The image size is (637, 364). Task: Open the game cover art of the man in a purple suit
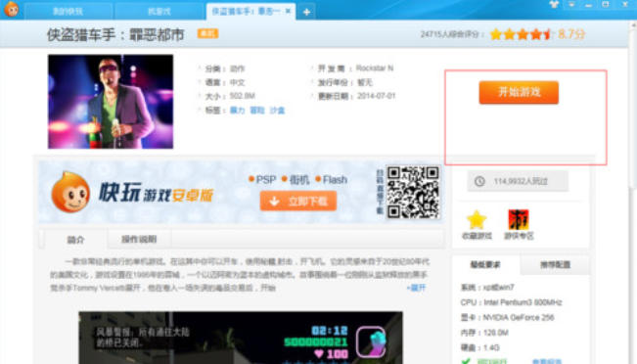pyautogui.click(x=111, y=102)
